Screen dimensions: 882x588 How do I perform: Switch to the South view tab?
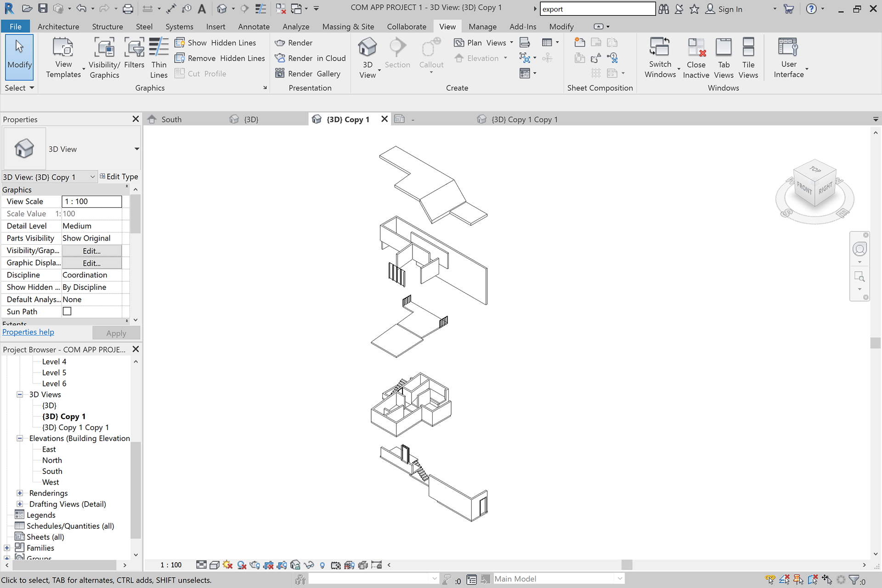pos(171,119)
